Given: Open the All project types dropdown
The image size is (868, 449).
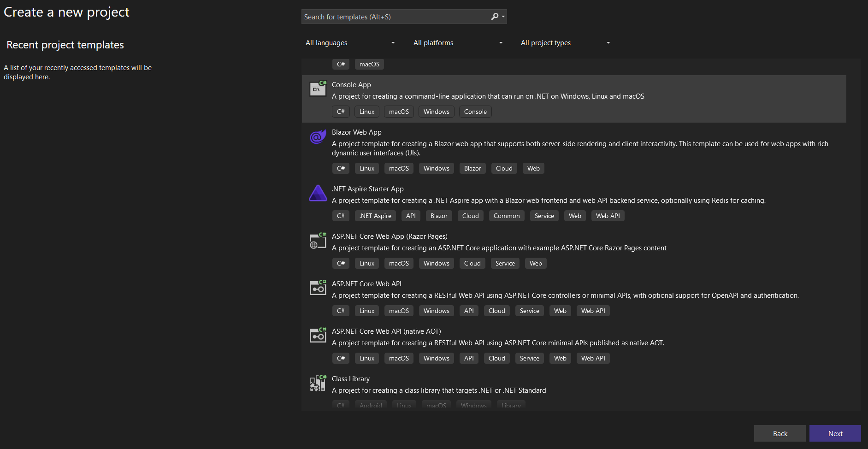Looking at the screenshot, I should [x=566, y=43].
